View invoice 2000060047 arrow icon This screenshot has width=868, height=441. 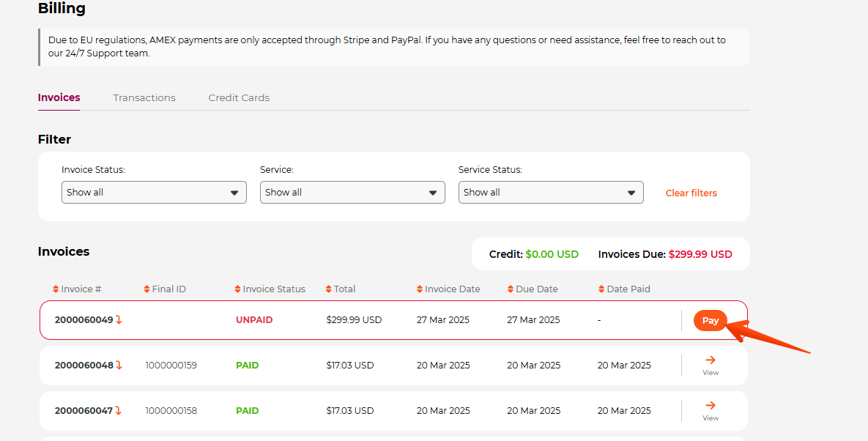pyautogui.click(x=710, y=406)
